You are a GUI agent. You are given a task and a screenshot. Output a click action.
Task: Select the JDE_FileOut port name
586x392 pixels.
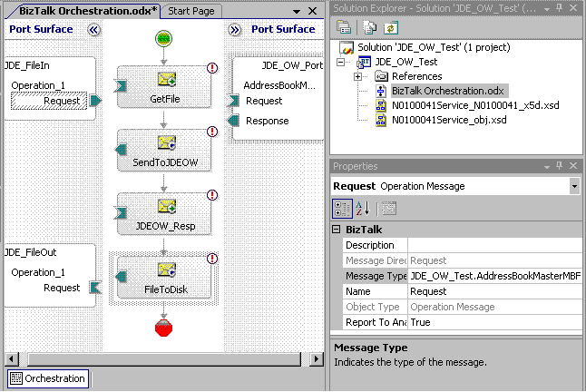coord(30,252)
